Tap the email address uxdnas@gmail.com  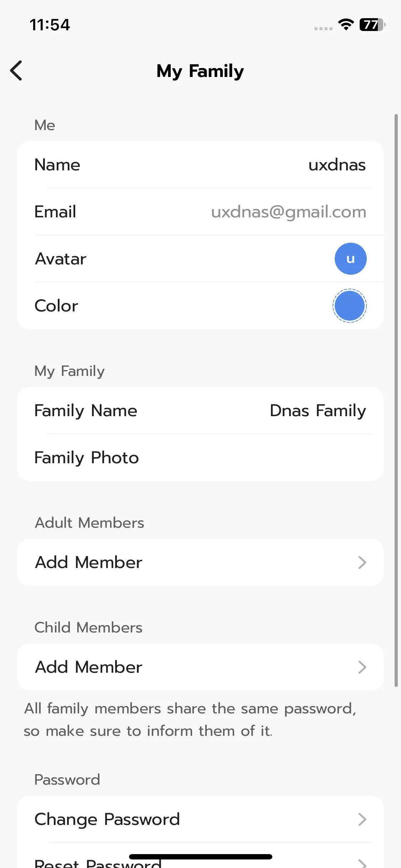point(288,212)
